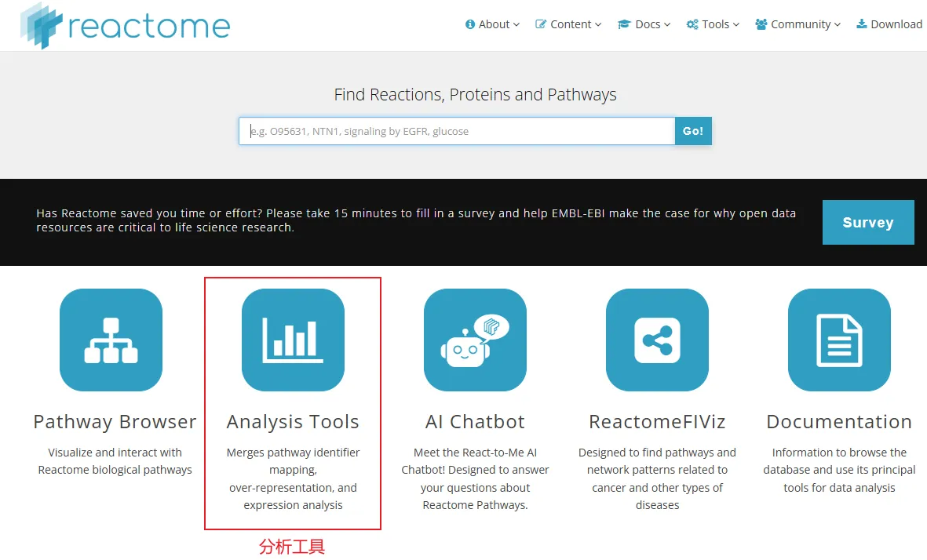
Task: Open the Pathway Browser hierarchy icon
Action: (111, 340)
